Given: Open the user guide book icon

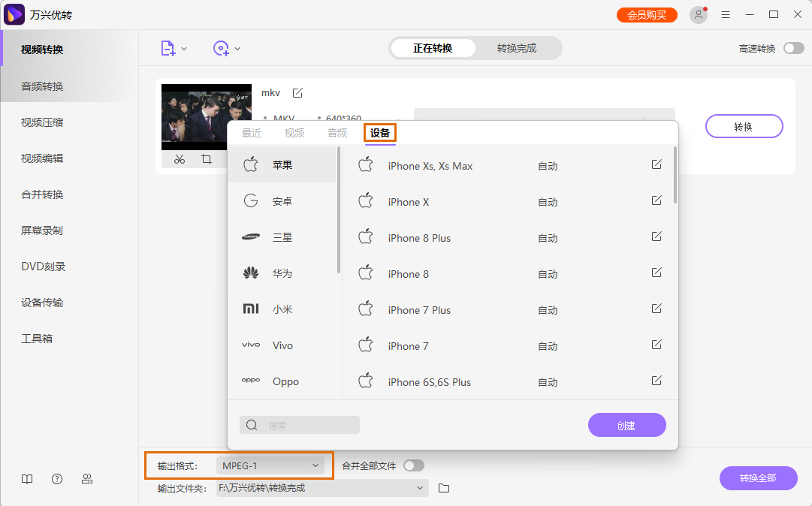Looking at the screenshot, I should [x=27, y=478].
